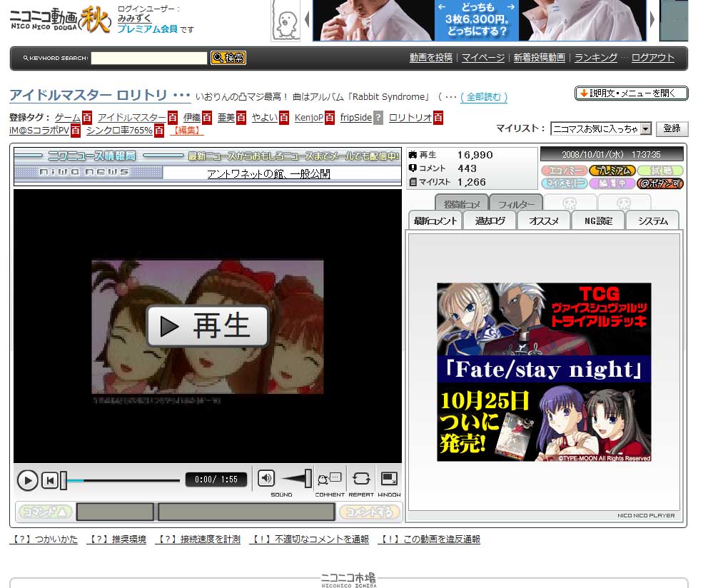Click the left arrow of top banner
The image size is (718, 588).
coord(307,20)
